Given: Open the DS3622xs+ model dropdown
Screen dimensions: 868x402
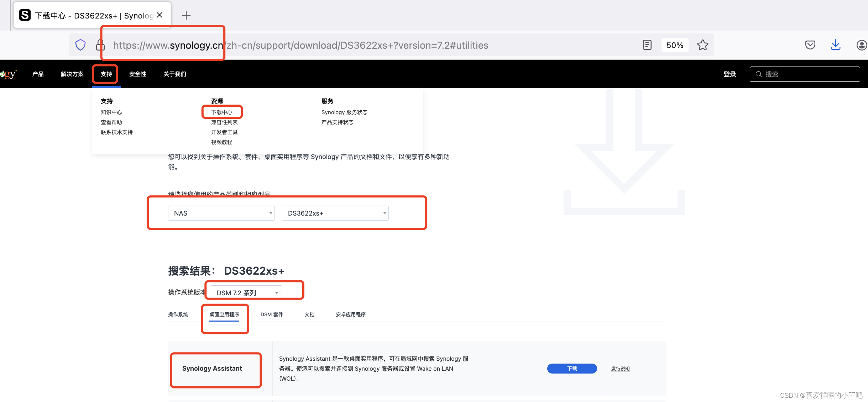Looking at the screenshot, I should click(x=335, y=213).
